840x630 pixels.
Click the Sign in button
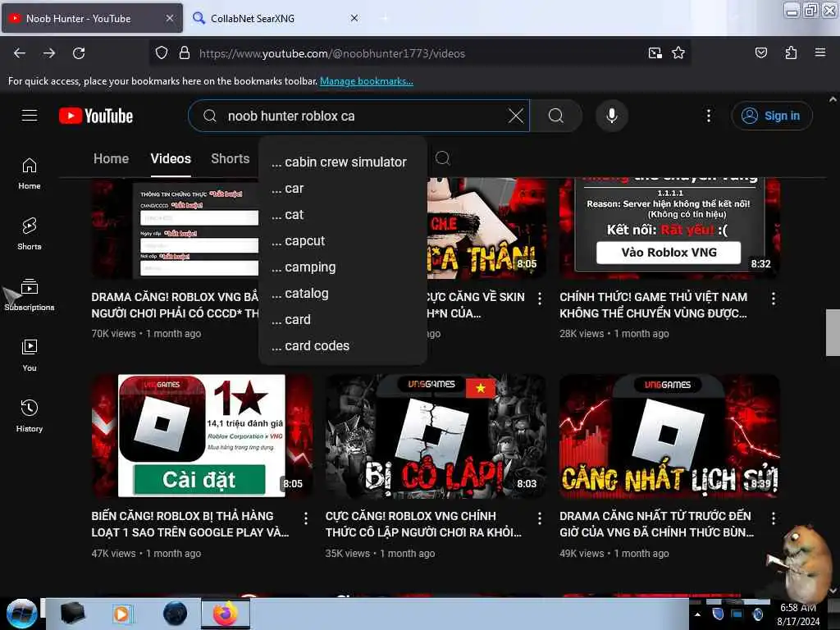(771, 116)
